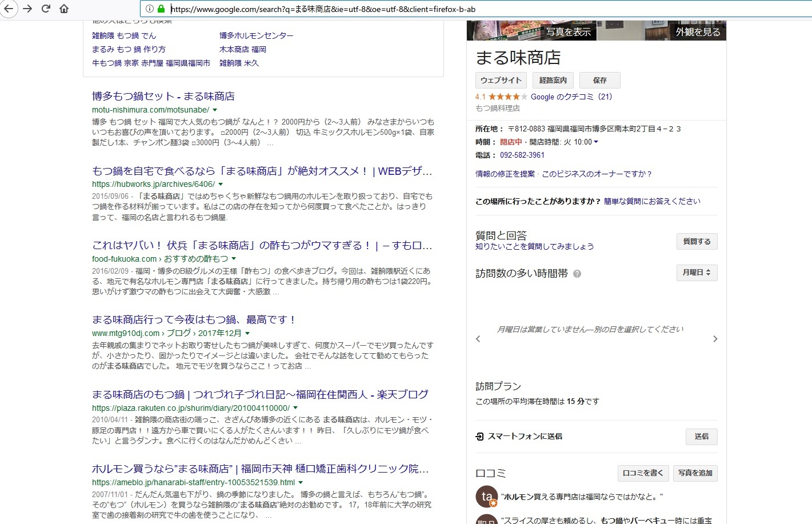Click このビジネスのオーナーですか？ link
812x524 pixels.
click(x=597, y=174)
